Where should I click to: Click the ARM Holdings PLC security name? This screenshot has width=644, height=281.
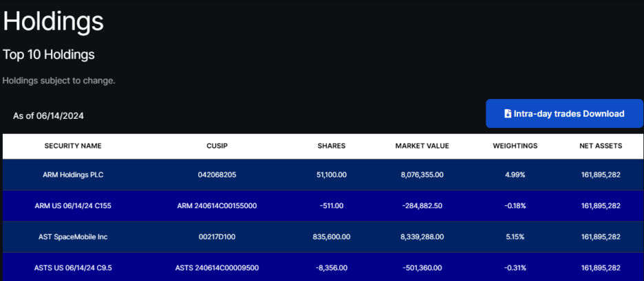pyautogui.click(x=73, y=175)
